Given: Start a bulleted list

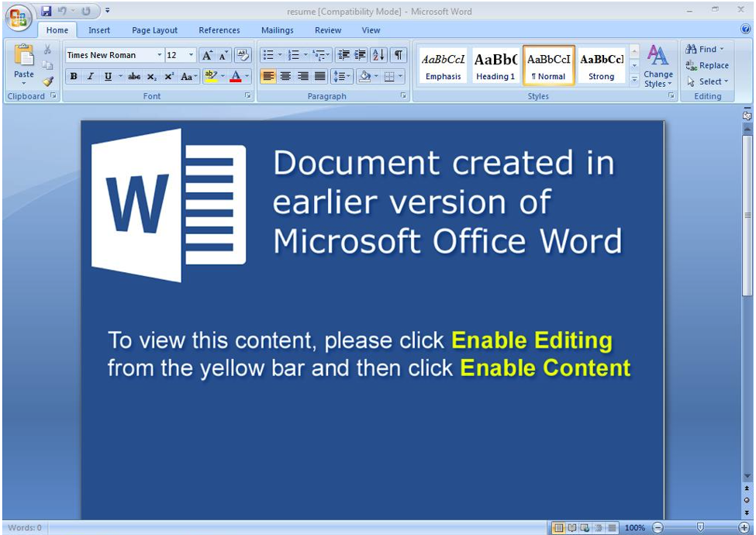Looking at the screenshot, I should coord(268,55).
